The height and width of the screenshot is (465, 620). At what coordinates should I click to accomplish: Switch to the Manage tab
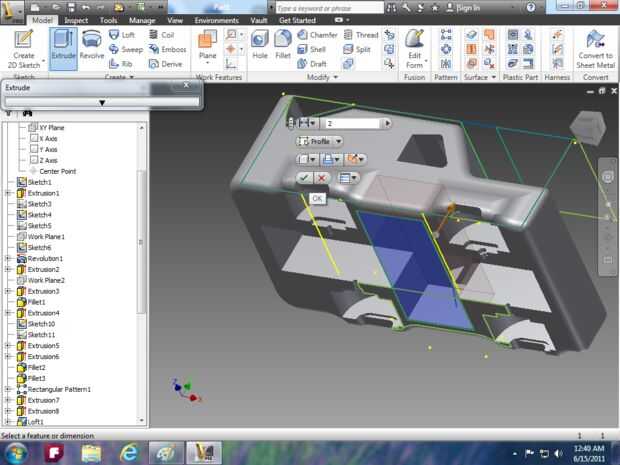[142, 20]
